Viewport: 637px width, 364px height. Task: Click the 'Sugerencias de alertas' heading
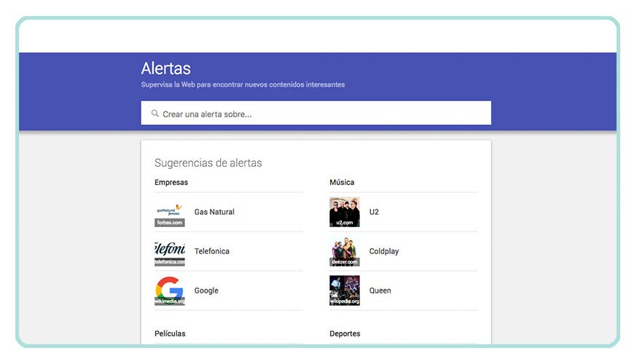pyautogui.click(x=208, y=163)
